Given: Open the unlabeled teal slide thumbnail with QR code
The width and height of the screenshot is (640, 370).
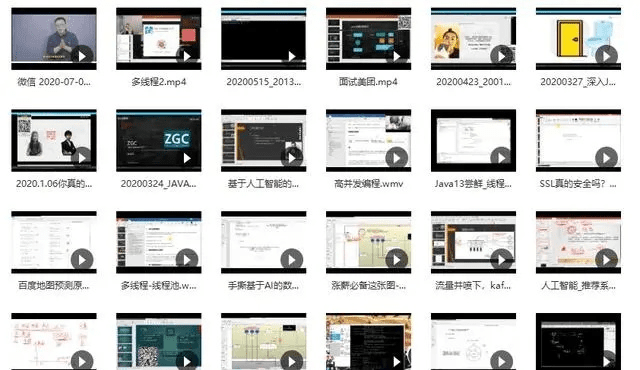Looking at the screenshot, I should click(x=159, y=342).
